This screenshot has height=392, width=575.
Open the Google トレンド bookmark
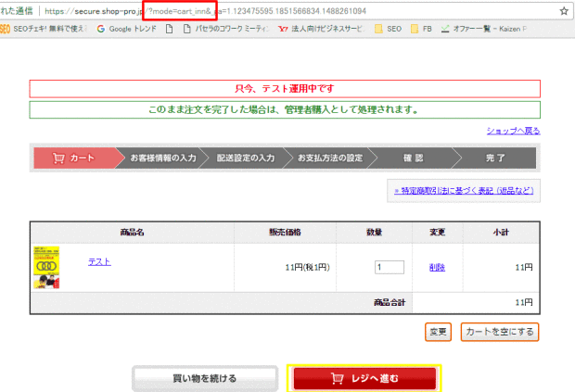126,30
